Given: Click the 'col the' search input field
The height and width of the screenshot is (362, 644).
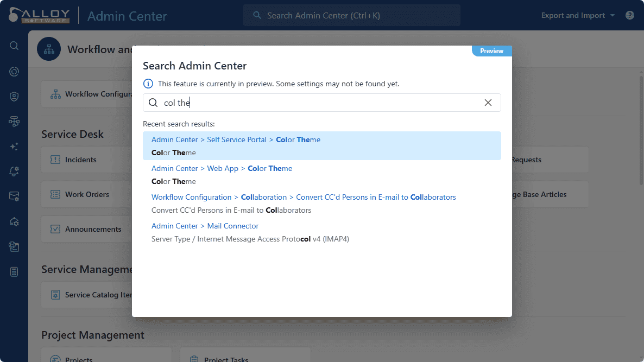Looking at the screenshot, I should [x=320, y=103].
